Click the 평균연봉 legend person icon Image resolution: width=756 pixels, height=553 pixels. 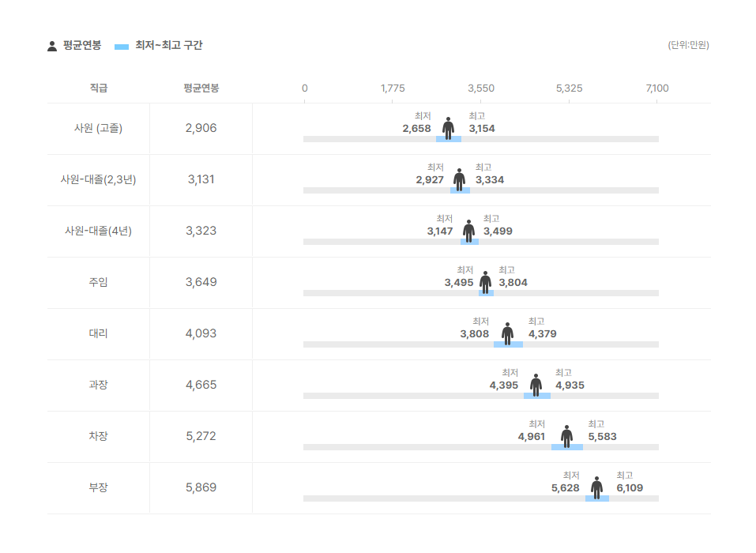[x=52, y=46]
